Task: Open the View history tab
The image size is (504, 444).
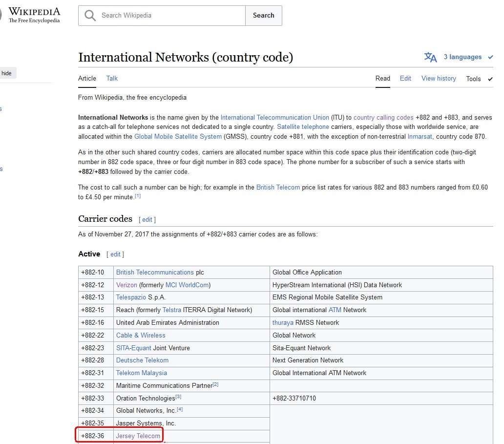Action: point(439,79)
